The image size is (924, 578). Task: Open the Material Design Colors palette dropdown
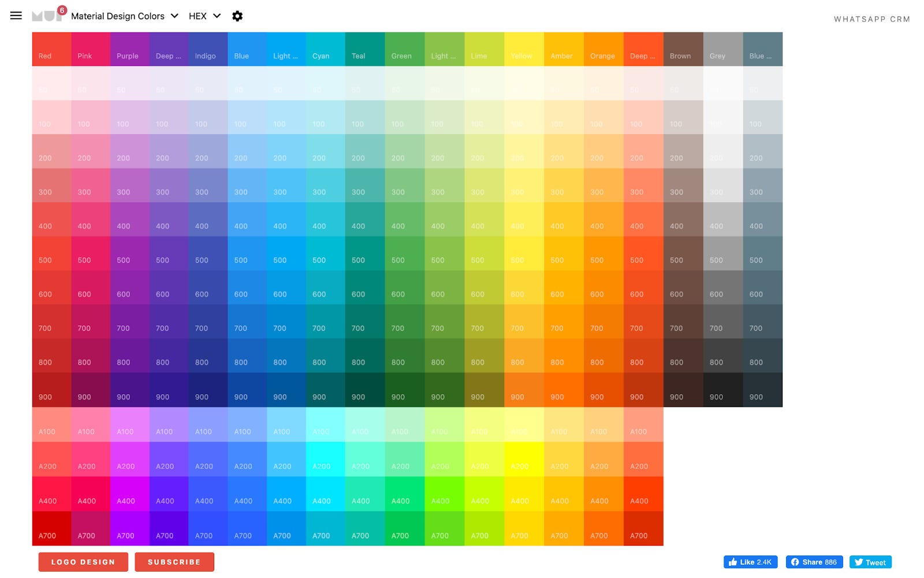coord(117,16)
